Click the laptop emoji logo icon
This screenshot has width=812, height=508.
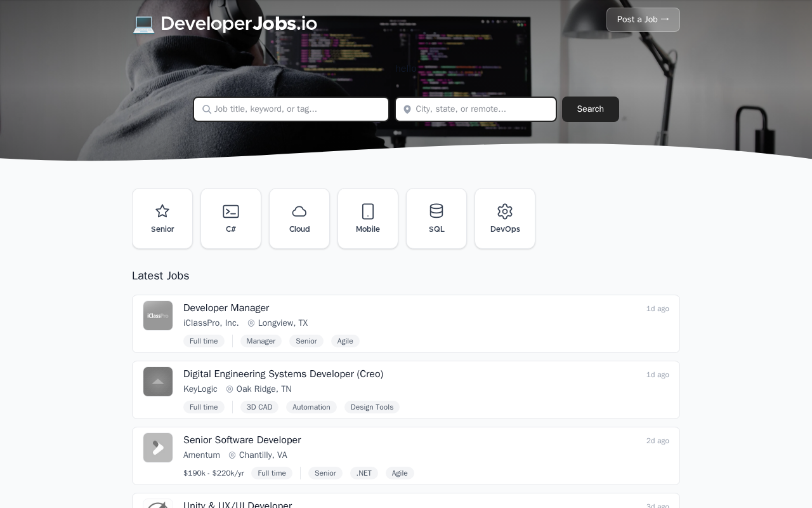point(143,23)
